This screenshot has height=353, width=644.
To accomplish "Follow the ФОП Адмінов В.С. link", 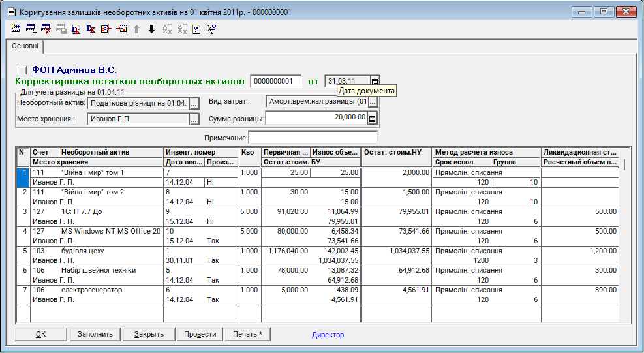I will [x=74, y=70].
